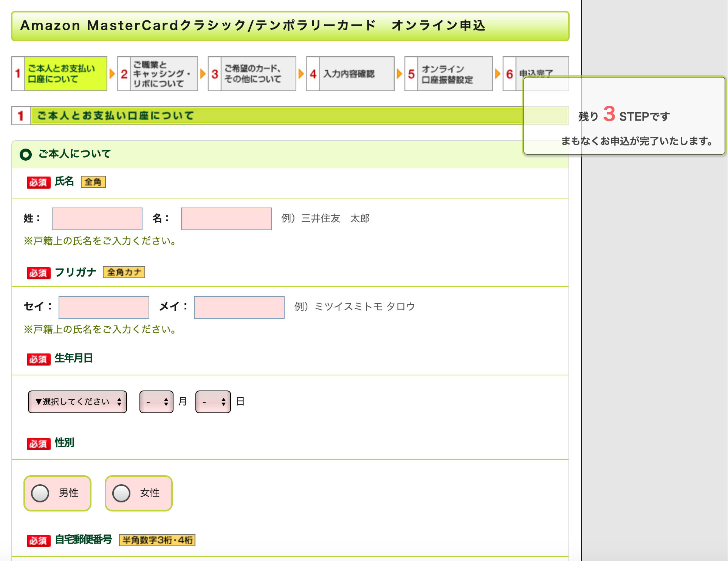Click the circle bullet icon before ご本人について
Image resolution: width=728 pixels, height=561 pixels.
(26, 154)
